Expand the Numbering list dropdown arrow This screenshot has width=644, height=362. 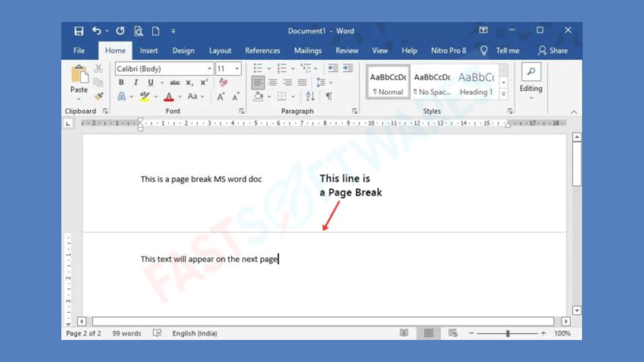[293, 69]
